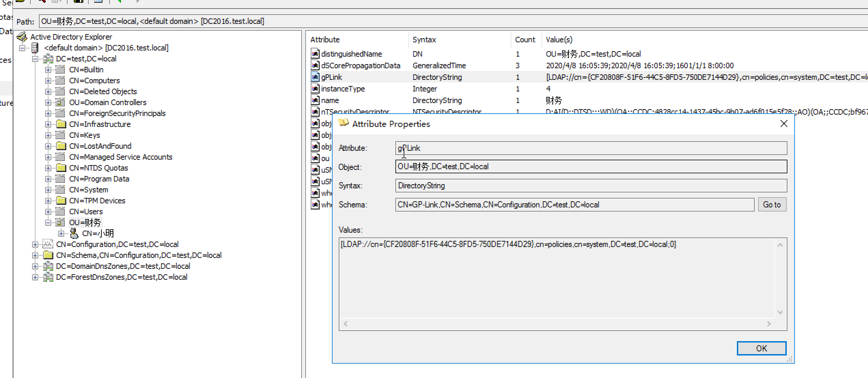Click the OU=Domain Controllers folder icon
This screenshot has width=868, height=378.
(x=60, y=102)
